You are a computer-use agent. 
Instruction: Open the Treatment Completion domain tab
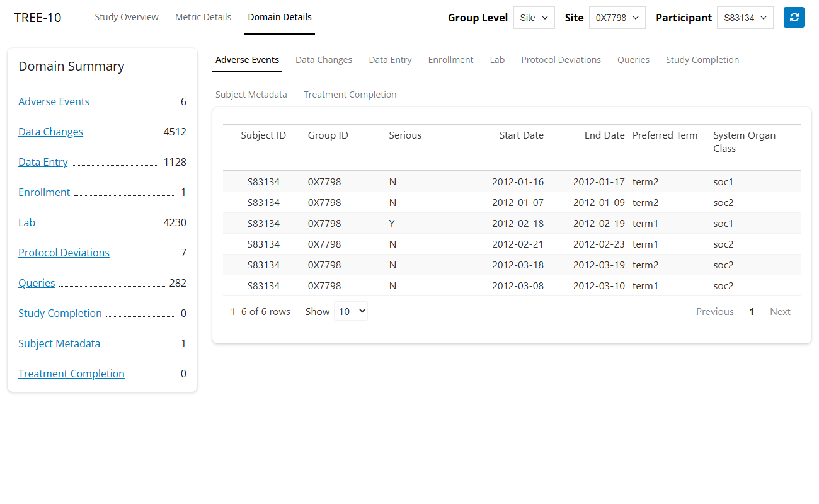click(x=350, y=94)
